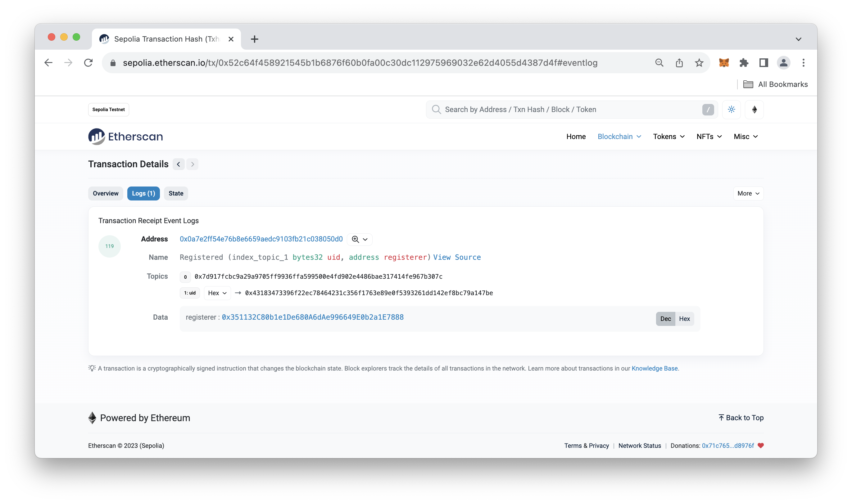Screen dimensions: 852x504
Task: Click the Sepolia Testnet badge
Action: coord(108,109)
